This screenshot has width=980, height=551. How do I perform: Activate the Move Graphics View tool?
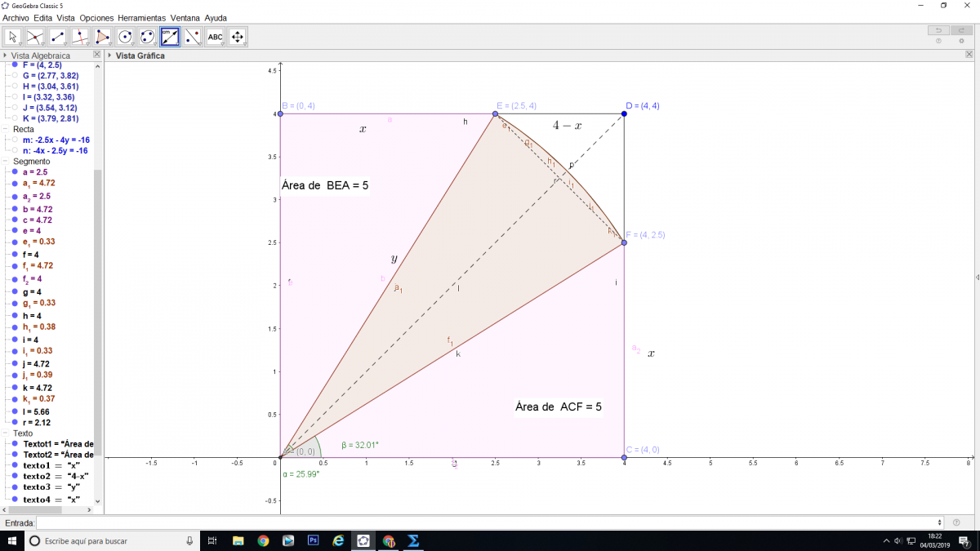pyautogui.click(x=238, y=37)
